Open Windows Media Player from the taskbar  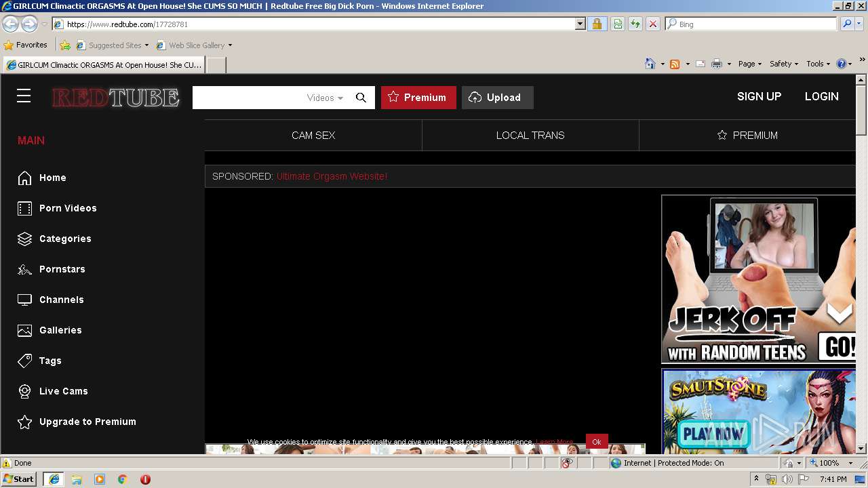click(100, 479)
